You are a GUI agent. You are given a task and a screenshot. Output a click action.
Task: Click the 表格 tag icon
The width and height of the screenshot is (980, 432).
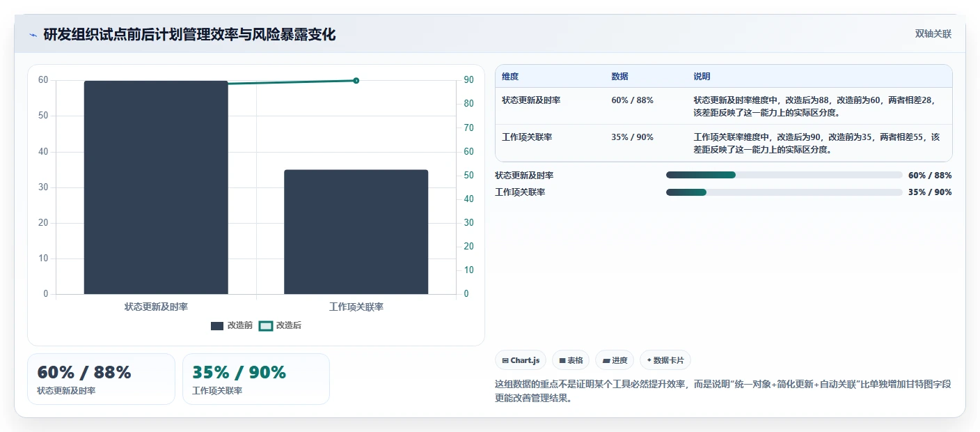pyautogui.click(x=562, y=361)
